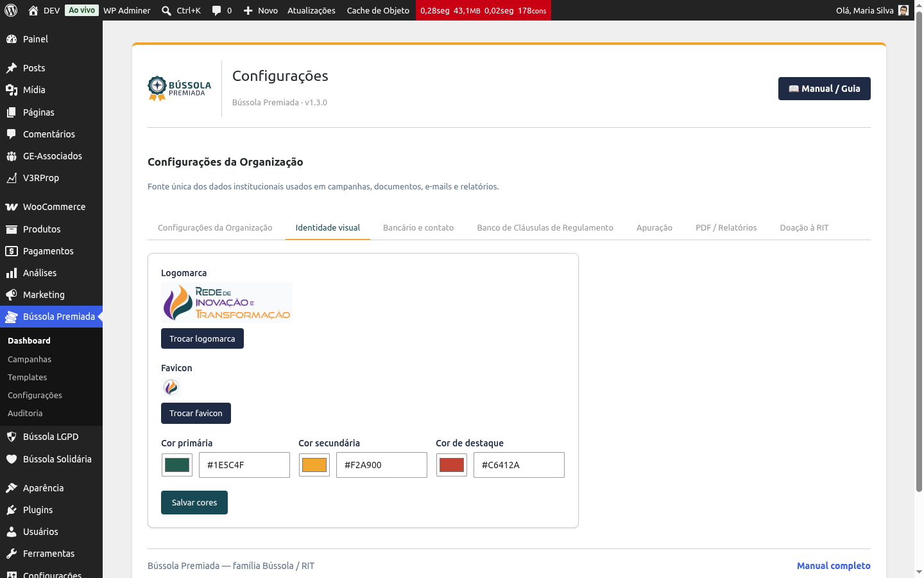Click the Pagamentos dollar icon
The height and width of the screenshot is (578, 924).
[12, 251]
